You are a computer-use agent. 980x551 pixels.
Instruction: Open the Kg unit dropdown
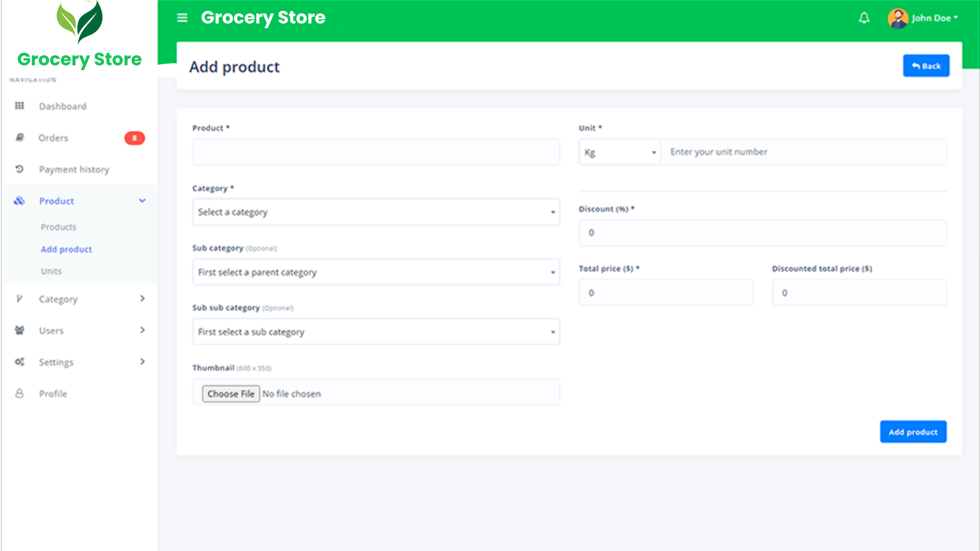pos(620,152)
